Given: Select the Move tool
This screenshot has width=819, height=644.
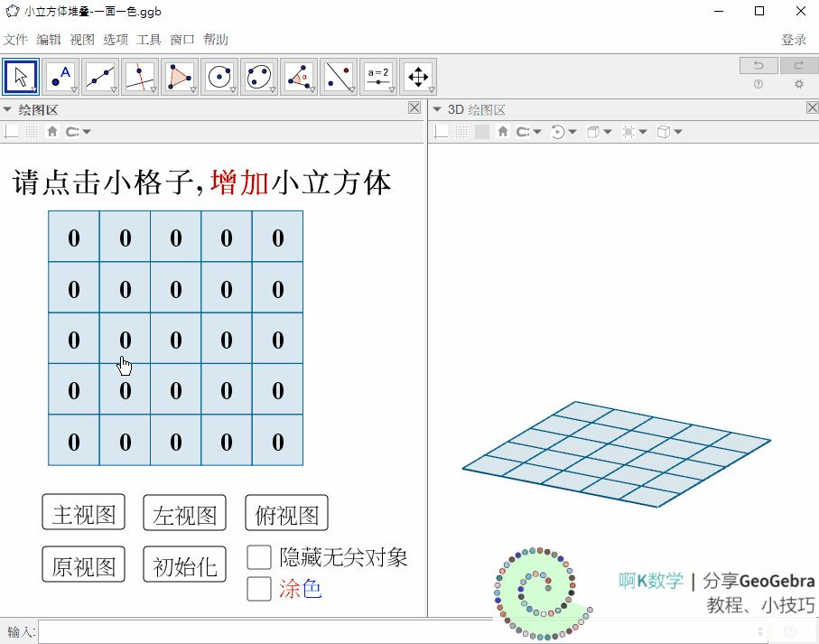Looking at the screenshot, I should [21, 77].
